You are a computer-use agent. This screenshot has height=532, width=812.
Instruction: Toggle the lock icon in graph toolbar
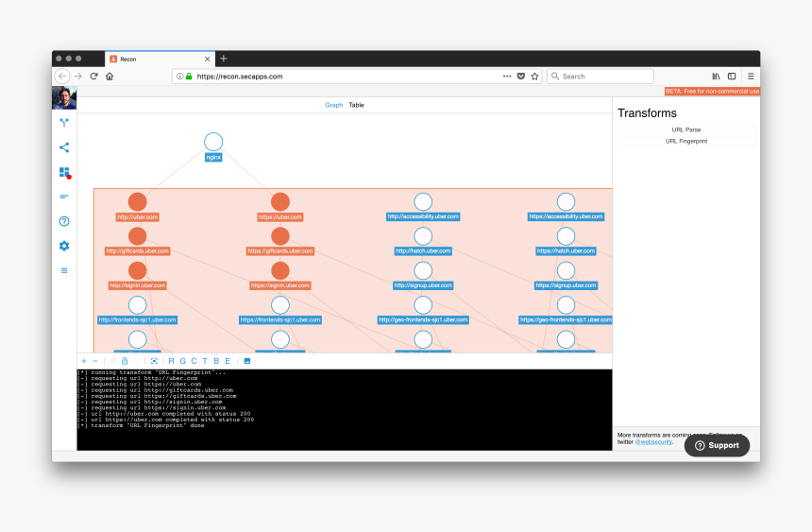click(125, 361)
